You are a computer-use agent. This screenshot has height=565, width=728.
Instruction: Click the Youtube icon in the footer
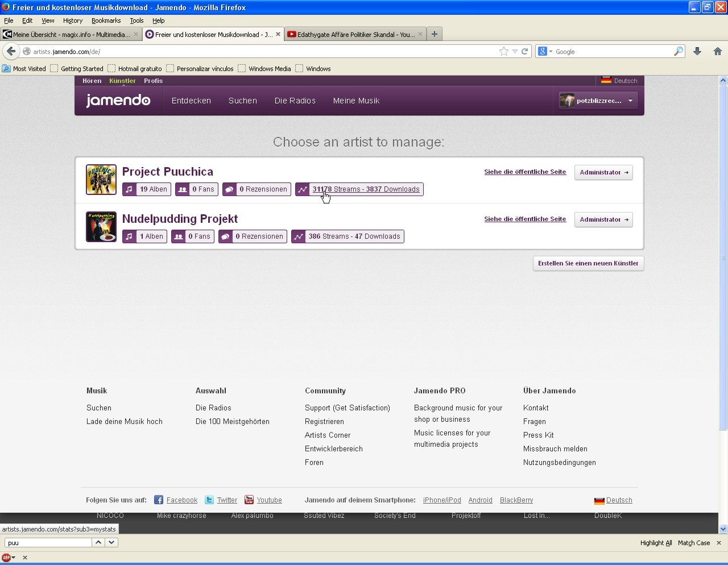pos(249,500)
